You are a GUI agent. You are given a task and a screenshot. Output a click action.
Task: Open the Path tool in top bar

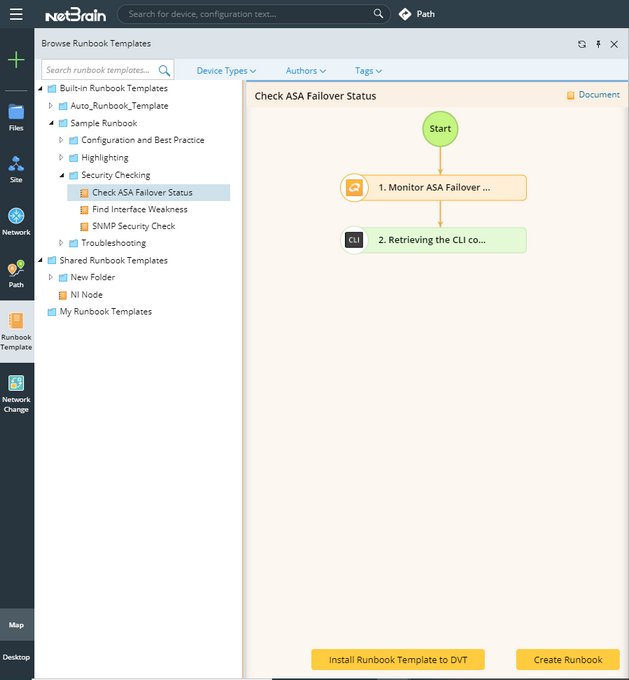[x=417, y=14]
